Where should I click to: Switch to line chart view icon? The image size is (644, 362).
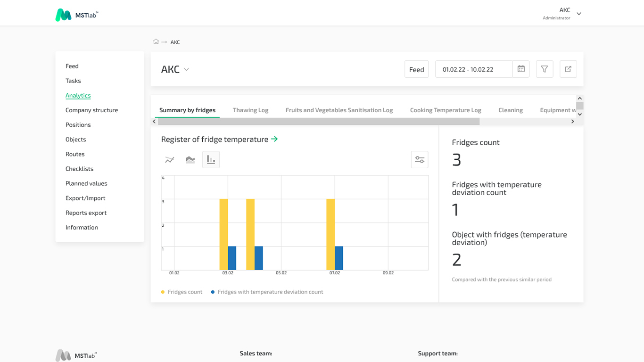[170, 160]
